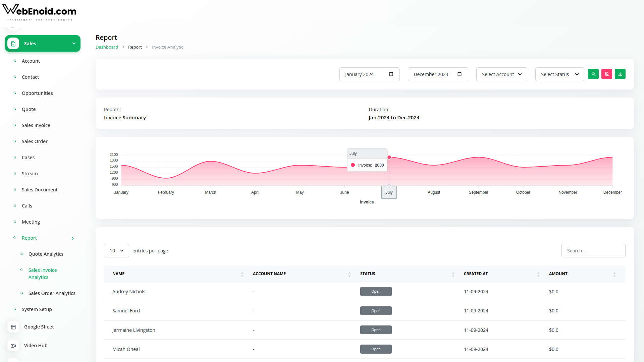
Task: Open the December 2024 calendar picker icon
Action: 460,74
